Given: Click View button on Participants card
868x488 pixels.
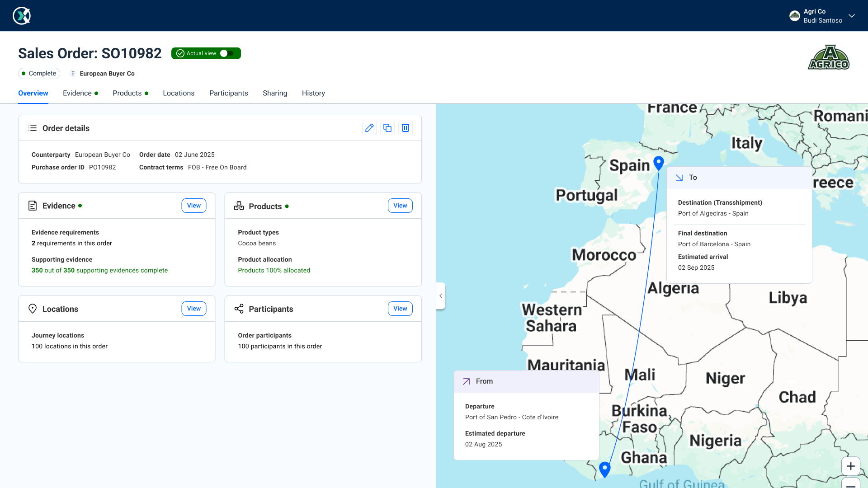Looking at the screenshot, I should [x=400, y=309].
